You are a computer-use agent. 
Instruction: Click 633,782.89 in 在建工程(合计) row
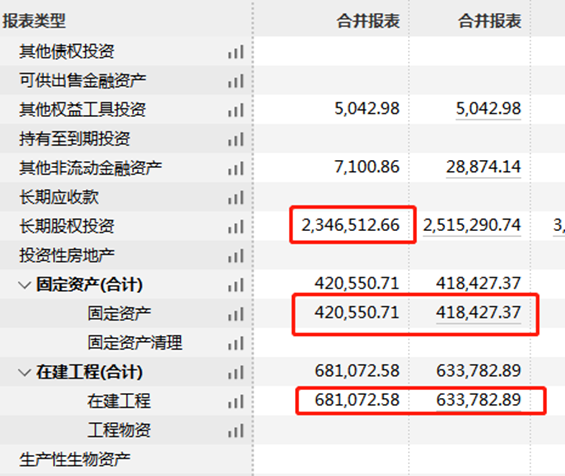478,371
